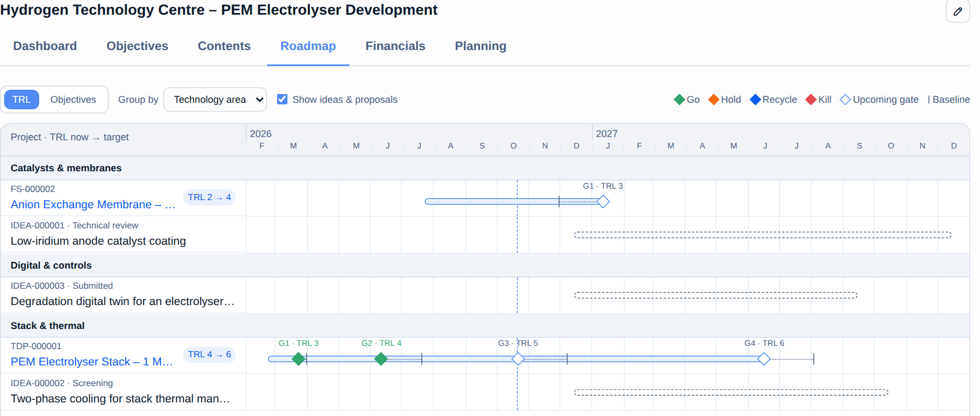Click Two-phase cooling for stack idea

pyautogui.click(x=120, y=399)
